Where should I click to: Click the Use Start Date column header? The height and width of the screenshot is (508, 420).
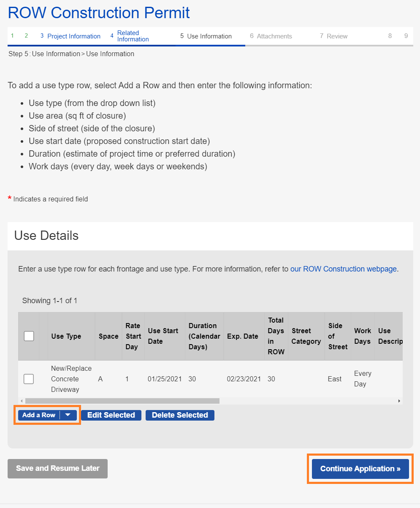pos(163,336)
